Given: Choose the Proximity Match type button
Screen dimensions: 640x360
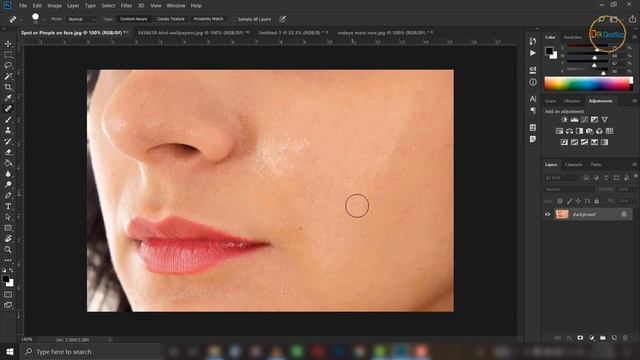Looking at the screenshot, I should coord(209,19).
